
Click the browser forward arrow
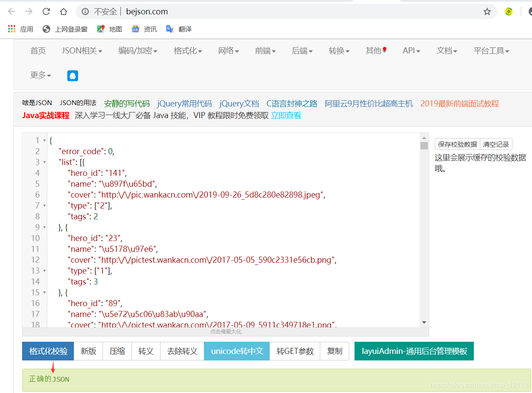29,12
